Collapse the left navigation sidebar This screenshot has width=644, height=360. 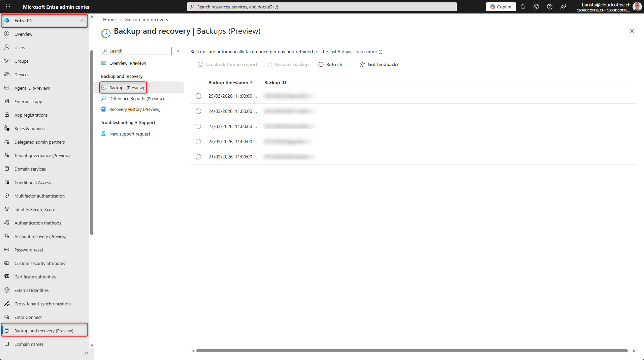click(x=86, y=353)
